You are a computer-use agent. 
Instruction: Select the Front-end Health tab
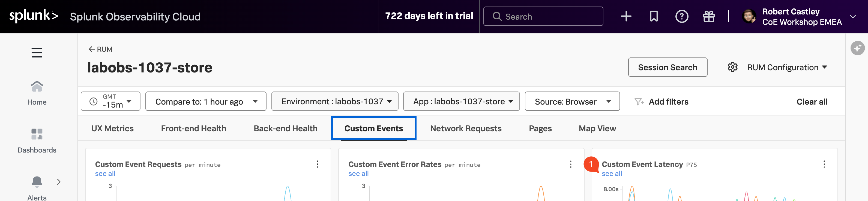pos(193,128)
